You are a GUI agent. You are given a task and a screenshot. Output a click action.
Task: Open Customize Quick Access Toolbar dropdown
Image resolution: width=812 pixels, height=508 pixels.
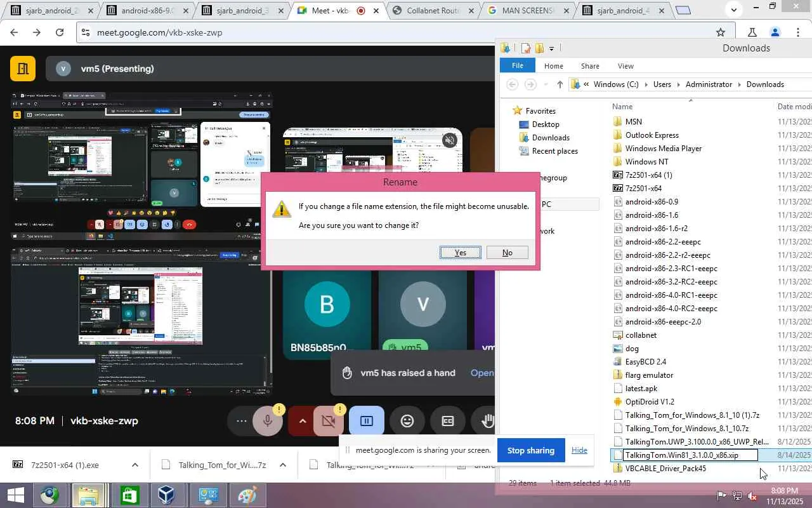pyautogui.click(x=551, y=48)
